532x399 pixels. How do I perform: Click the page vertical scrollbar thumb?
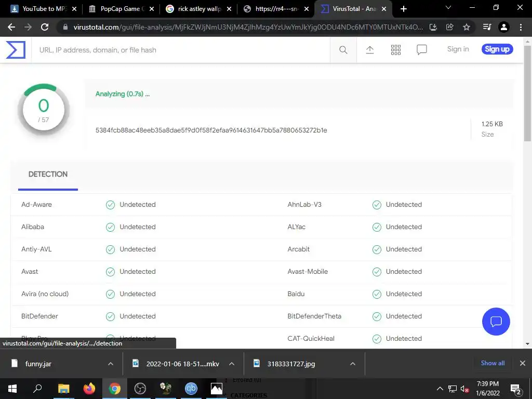[x=527, y=94]
